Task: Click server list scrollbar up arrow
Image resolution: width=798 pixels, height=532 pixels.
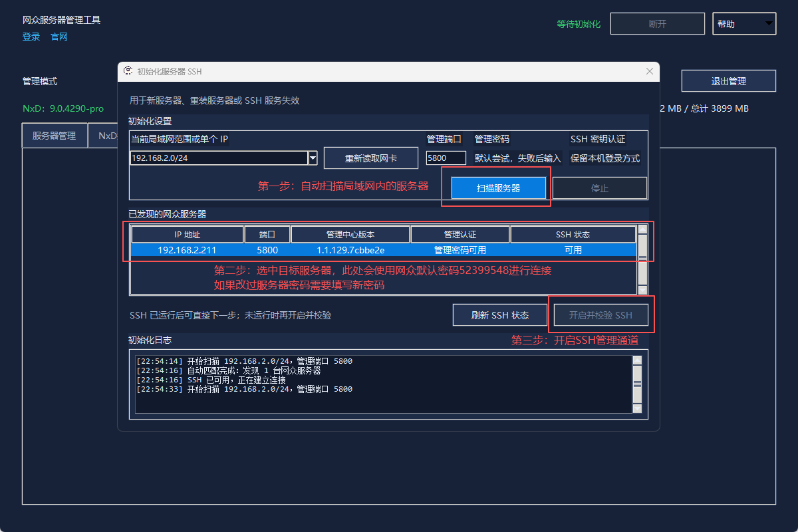Action: click(642, 230)
